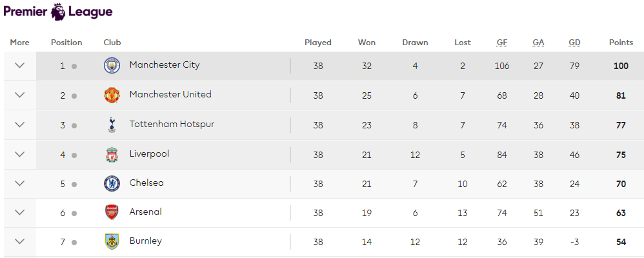Click the Chelsea club crest

point(112,184)
